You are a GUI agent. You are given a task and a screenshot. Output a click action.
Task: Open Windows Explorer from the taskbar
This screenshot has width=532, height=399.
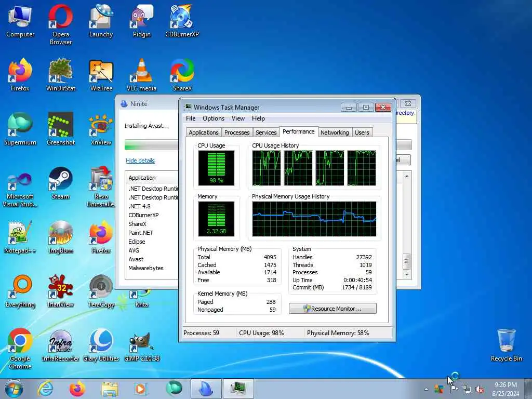[110, 389]
